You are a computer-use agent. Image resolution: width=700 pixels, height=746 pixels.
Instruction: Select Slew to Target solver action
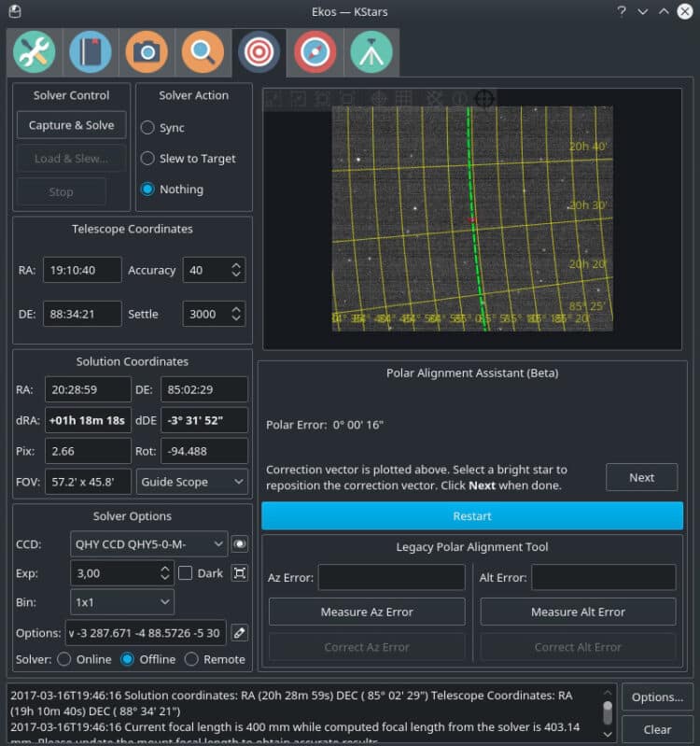point(189,159)
